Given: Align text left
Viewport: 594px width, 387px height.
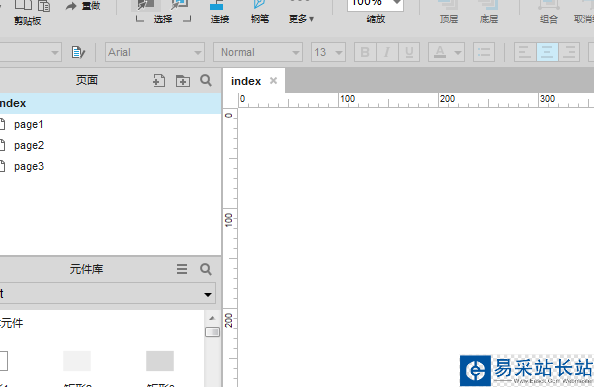Looking at the screenshot, I should [x=525, y=52].
